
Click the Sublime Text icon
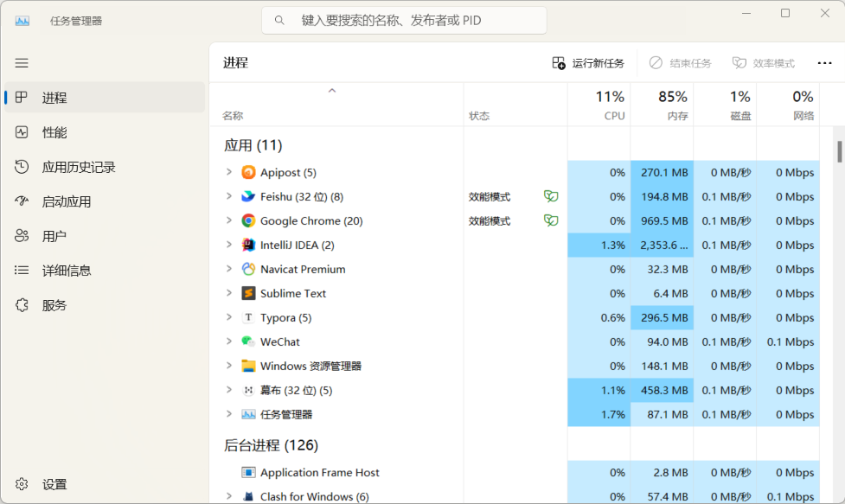click(248, 293)
